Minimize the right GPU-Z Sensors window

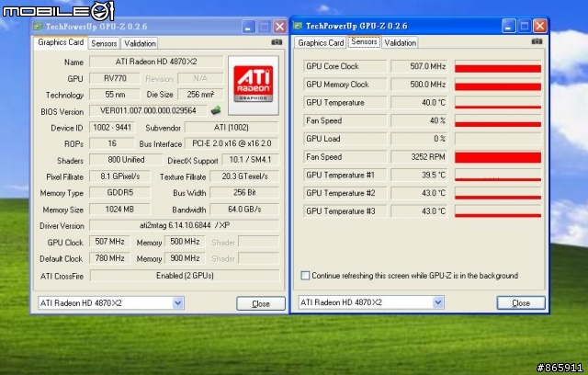click(508, 26)
